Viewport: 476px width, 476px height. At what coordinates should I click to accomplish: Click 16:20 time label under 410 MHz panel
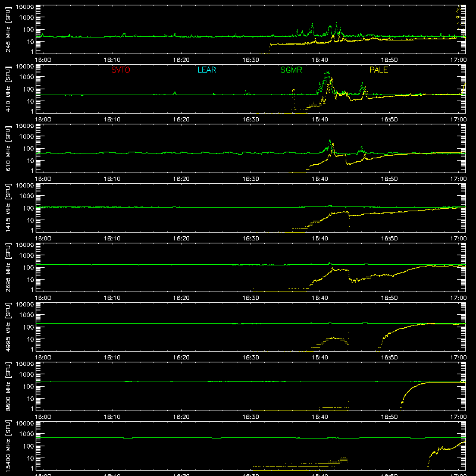[x=181, y=120]
